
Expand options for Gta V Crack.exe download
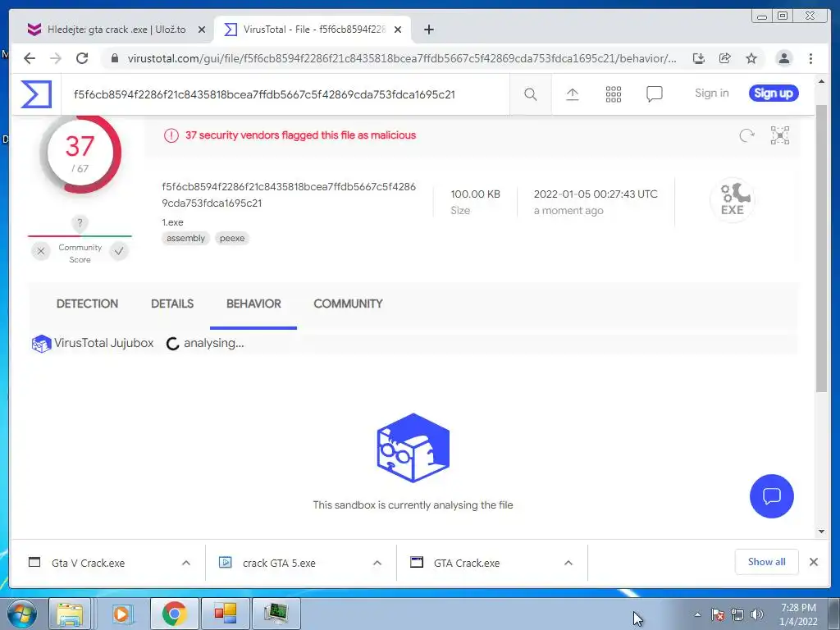pyautogui.click(x=186, y=563)
